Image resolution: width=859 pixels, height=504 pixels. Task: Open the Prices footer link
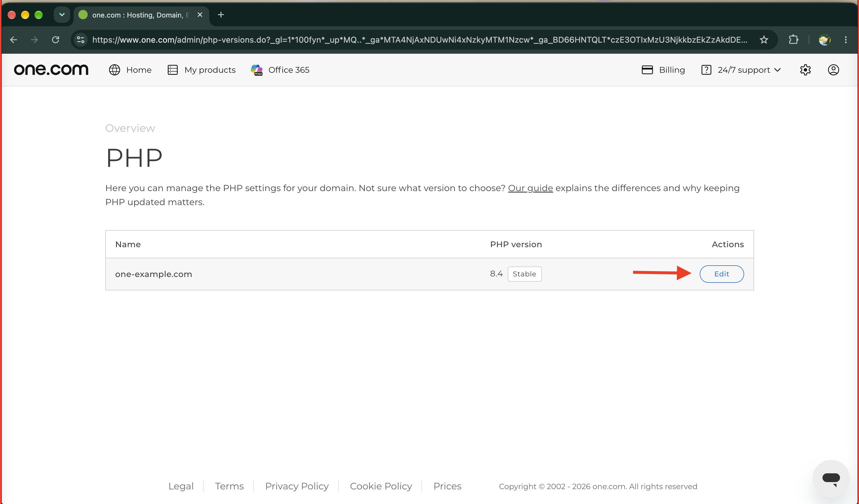[x=447, y=486]
